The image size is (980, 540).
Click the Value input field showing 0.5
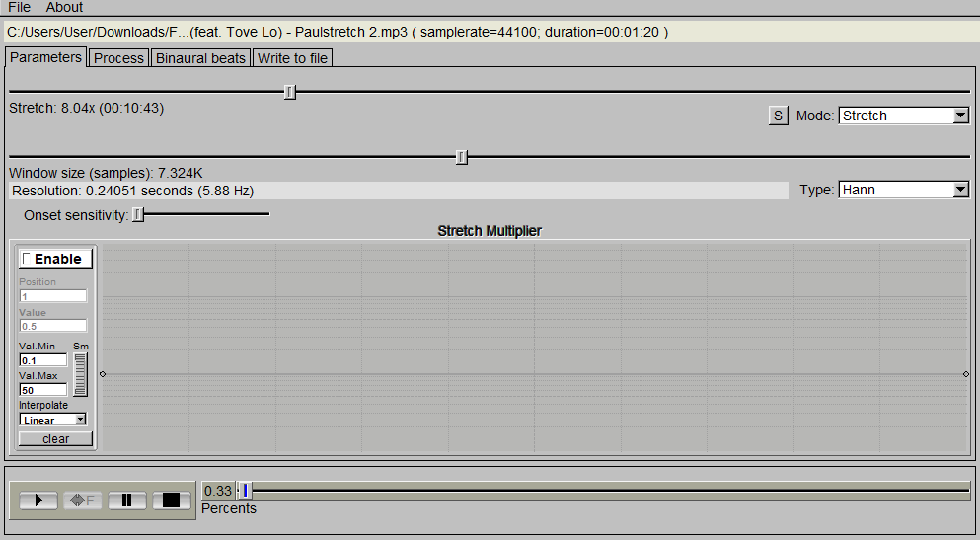click(53, 326)
